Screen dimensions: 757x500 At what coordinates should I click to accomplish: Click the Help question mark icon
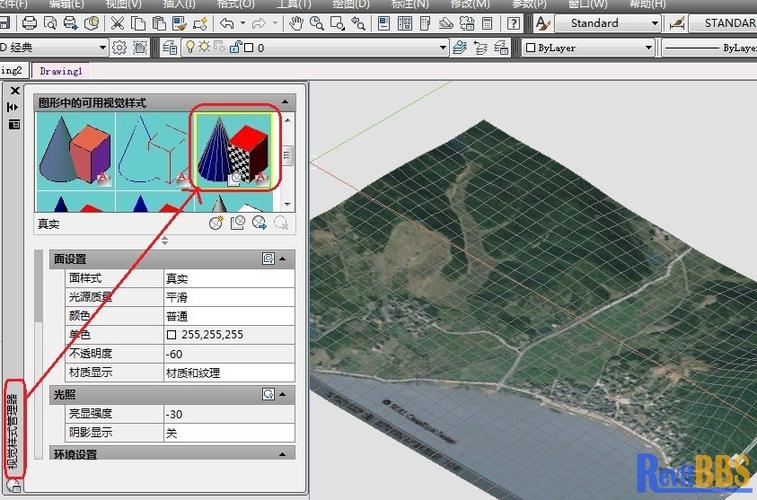click(513, 23)
